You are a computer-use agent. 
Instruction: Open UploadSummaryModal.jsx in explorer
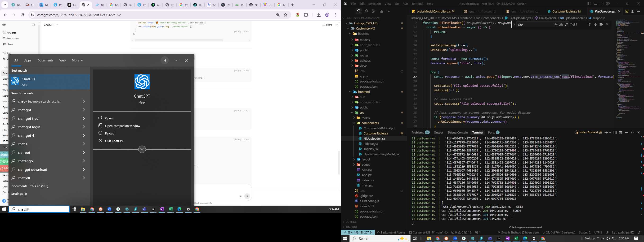381,154
